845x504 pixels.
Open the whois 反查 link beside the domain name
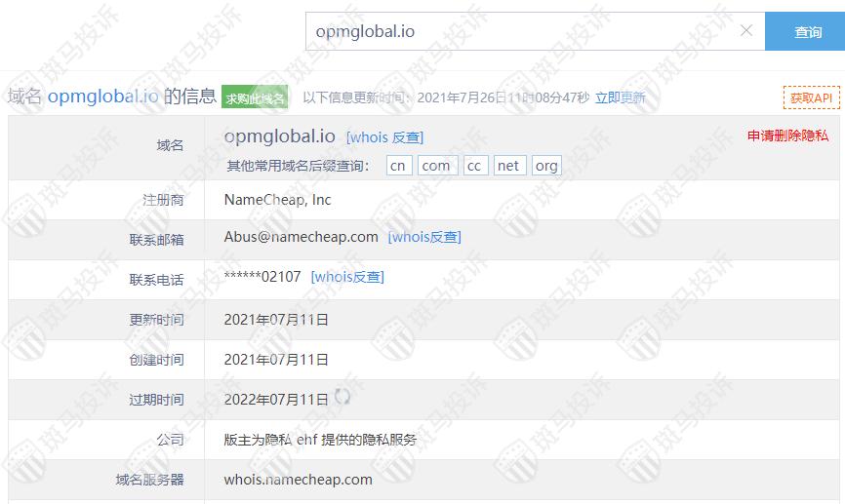click(x=384, y=137)
